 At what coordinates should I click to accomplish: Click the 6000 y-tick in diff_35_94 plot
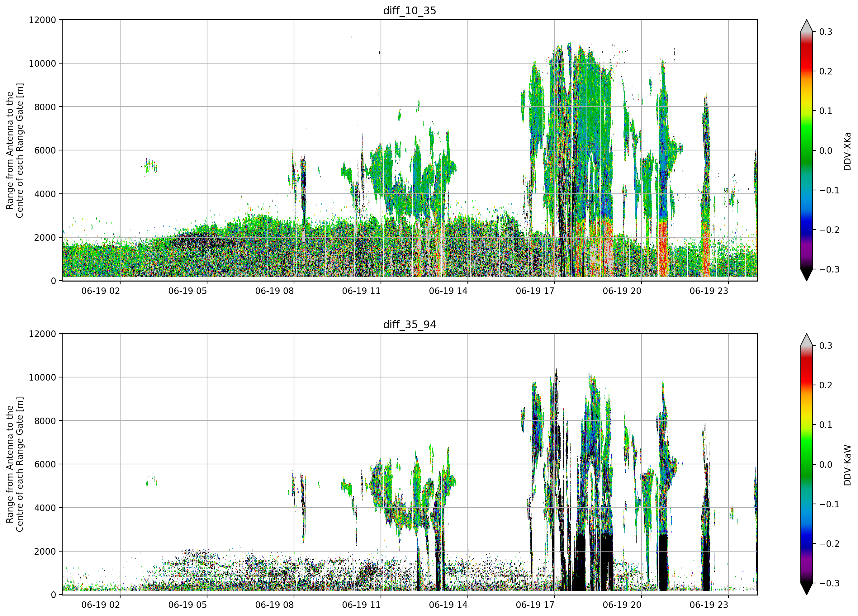coord(45,465)
